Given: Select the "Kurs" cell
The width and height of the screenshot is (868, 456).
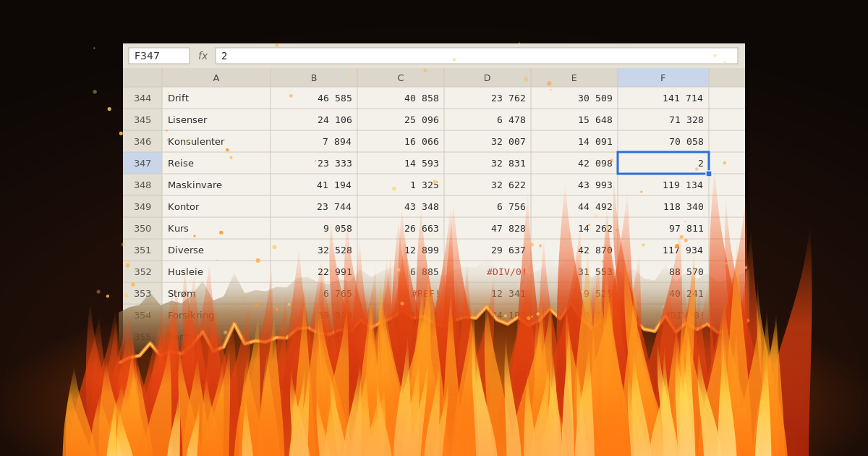Looking at the screenshot, I should [x=216, y=229].
